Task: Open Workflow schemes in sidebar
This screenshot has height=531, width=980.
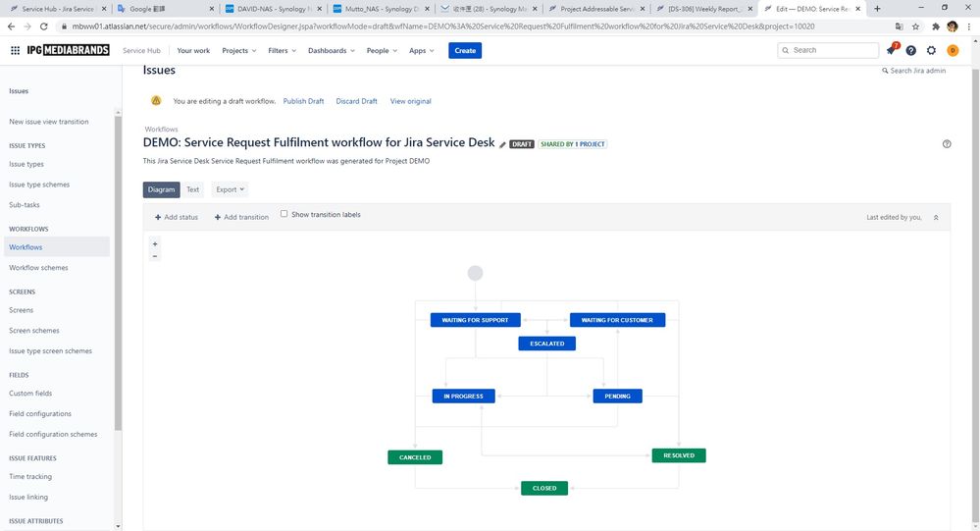Action: tap(39, 268)
